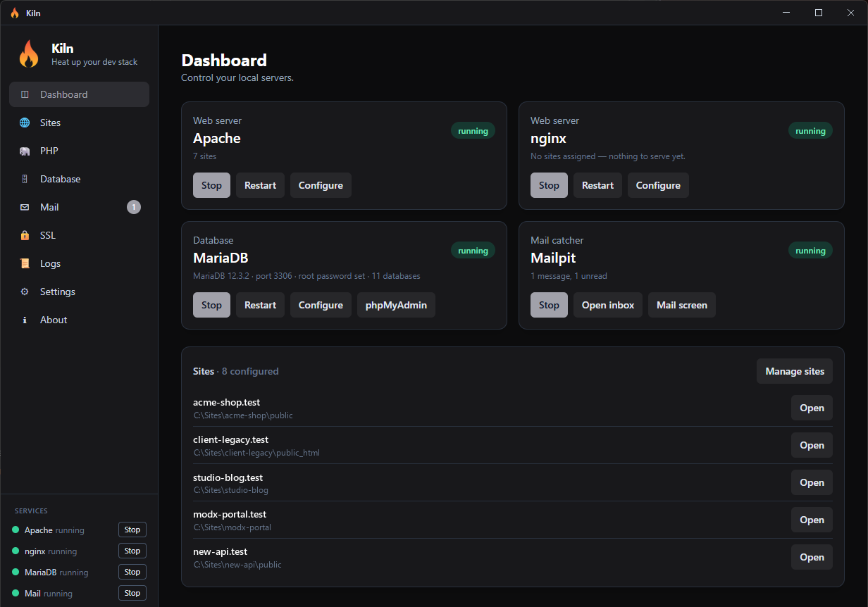Screen dimensions: 868x607
Task: Restart Apache from its card
Action: pyautogui.click(x=260, y=185)
